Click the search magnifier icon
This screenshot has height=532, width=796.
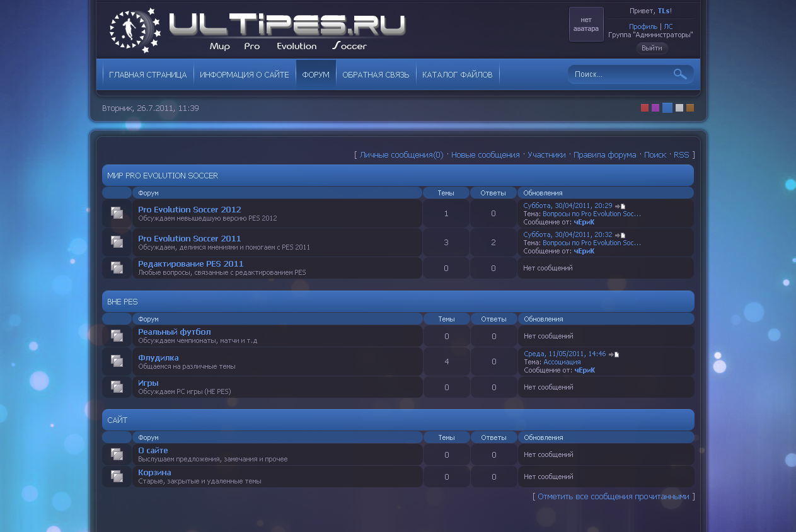[x=679, y=74]
